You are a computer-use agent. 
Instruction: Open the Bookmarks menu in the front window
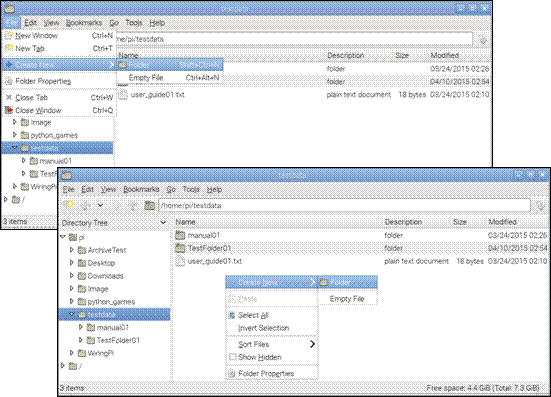coord(141,189)
